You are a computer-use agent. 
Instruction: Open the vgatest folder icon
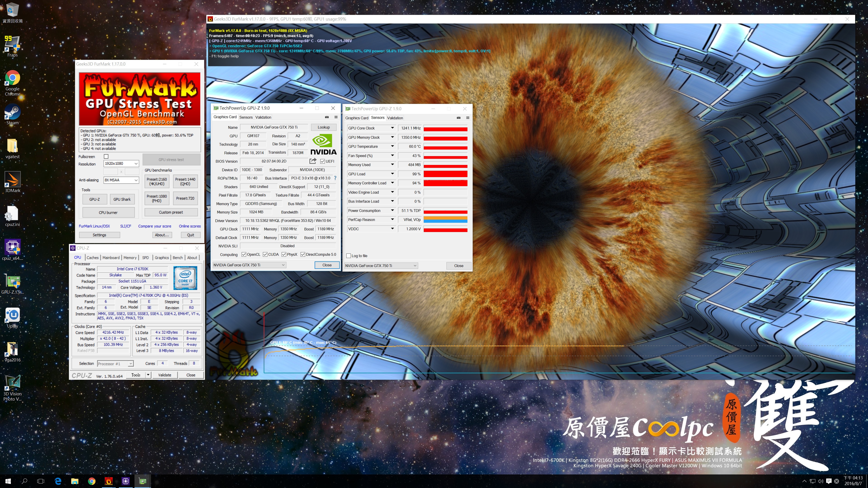click(12, 148)
